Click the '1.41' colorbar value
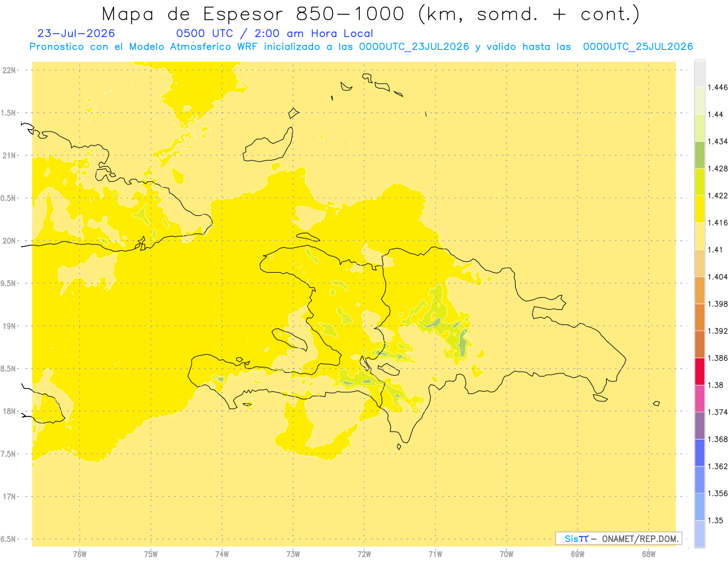 coord(715,250)
